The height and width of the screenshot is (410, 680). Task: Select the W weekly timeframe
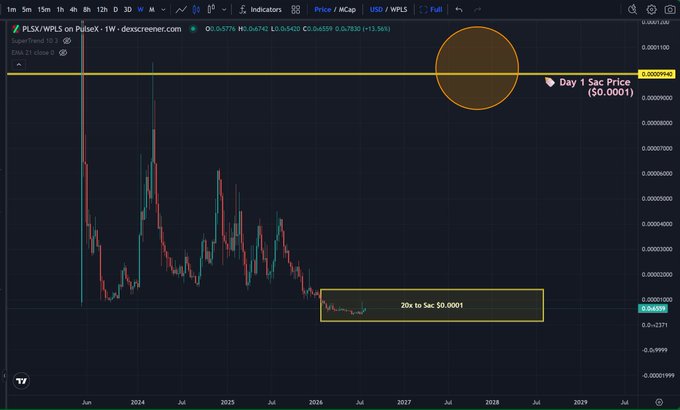tap(140, 9)
